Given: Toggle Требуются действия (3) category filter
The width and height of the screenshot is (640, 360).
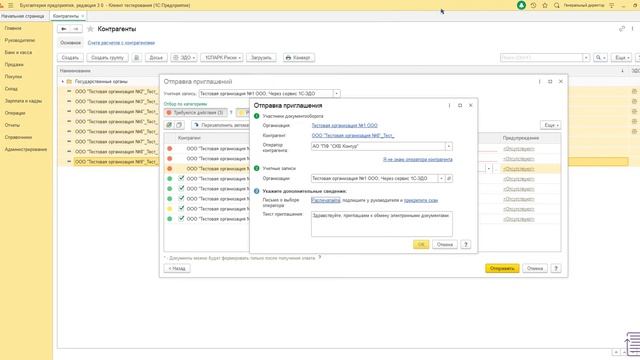Looking at the screenshot, I should 196,112.
